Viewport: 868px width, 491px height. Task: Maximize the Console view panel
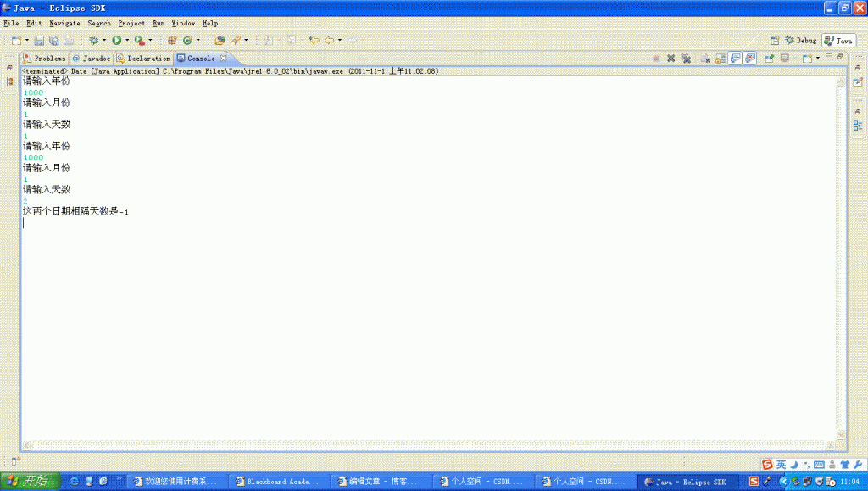coord(840,56)
